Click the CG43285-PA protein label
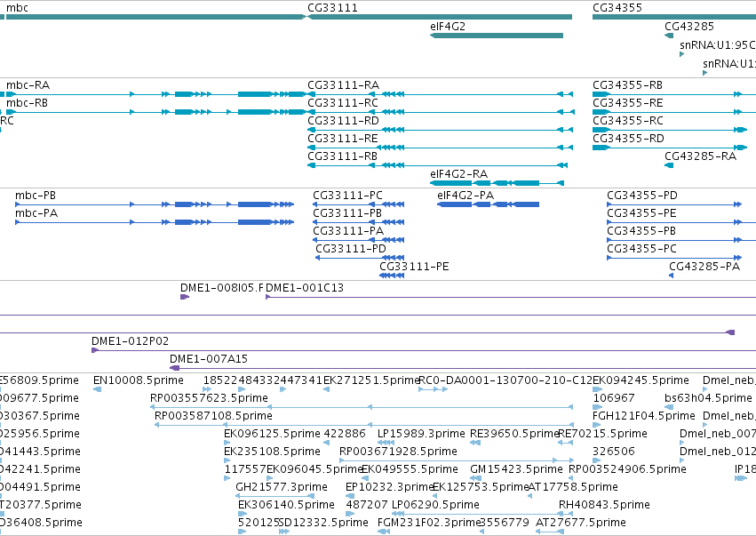This screenshot has width=756, height=536. click(x=704, y=267)
